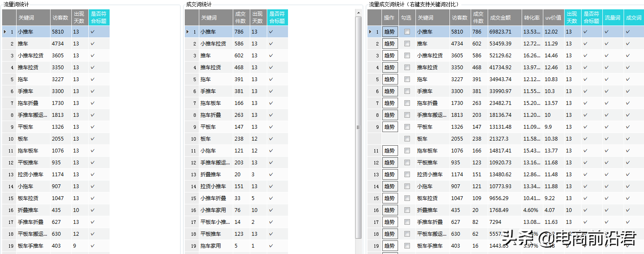Select 3605 visitor cell in 流量词统计 table
The height and width of the screenshot is (254, 644).
(x=61, y=56)
